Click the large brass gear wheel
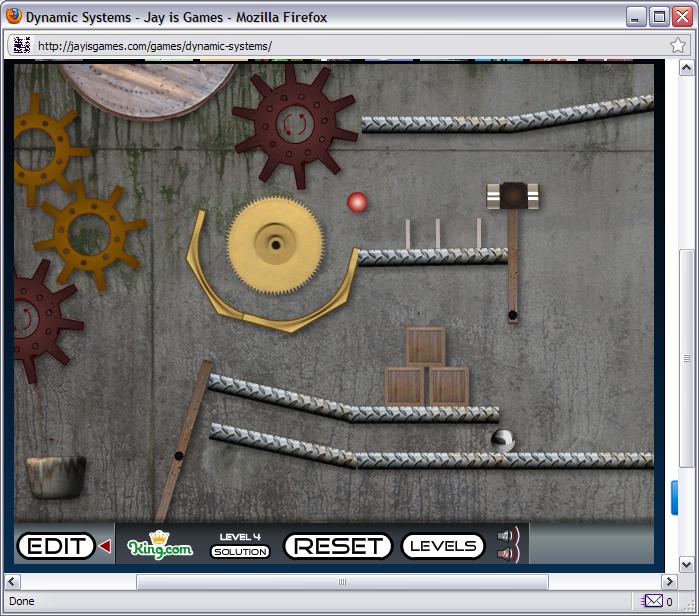 (x=274, y=243)
